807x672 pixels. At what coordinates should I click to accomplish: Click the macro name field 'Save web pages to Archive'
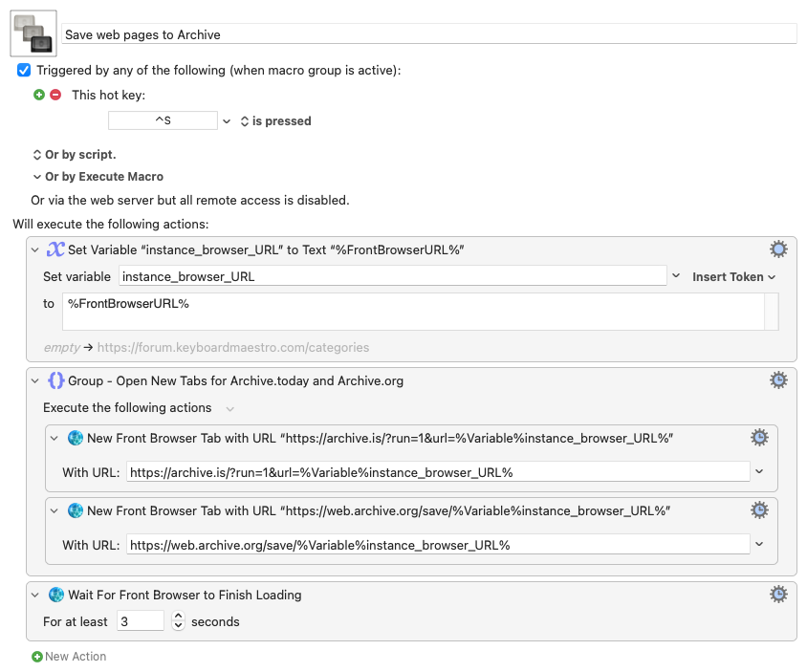(x=428, y=34)
